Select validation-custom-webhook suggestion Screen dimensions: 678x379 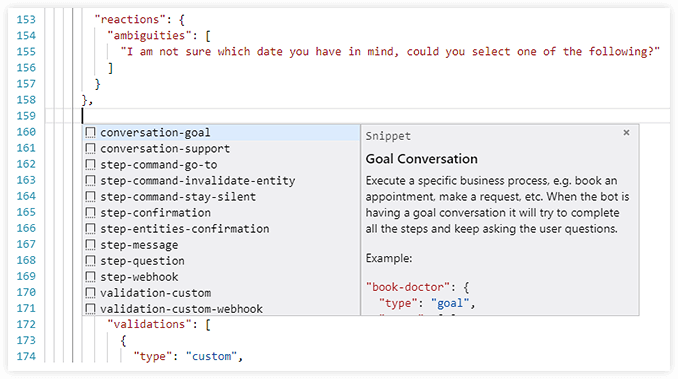click(x=221, y=308)
